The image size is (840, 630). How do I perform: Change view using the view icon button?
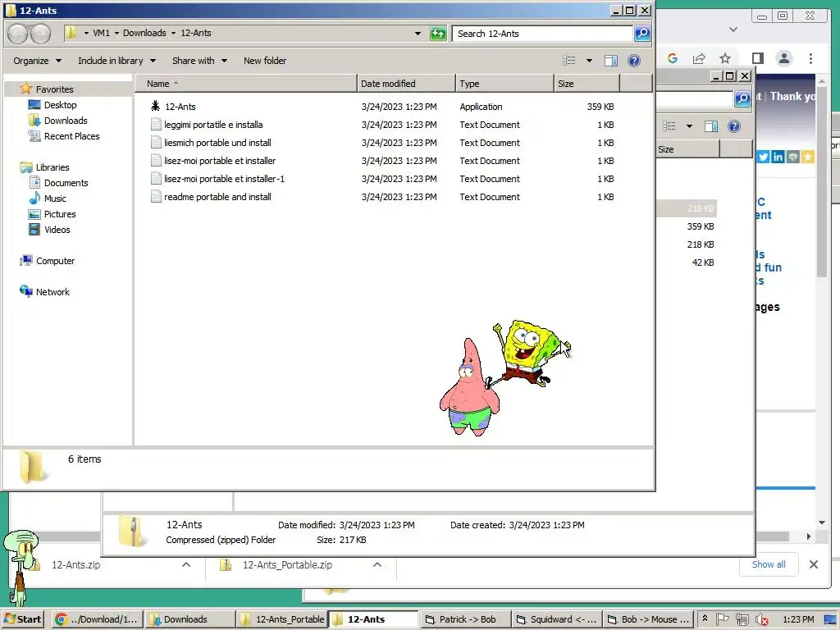coord(569,61)
